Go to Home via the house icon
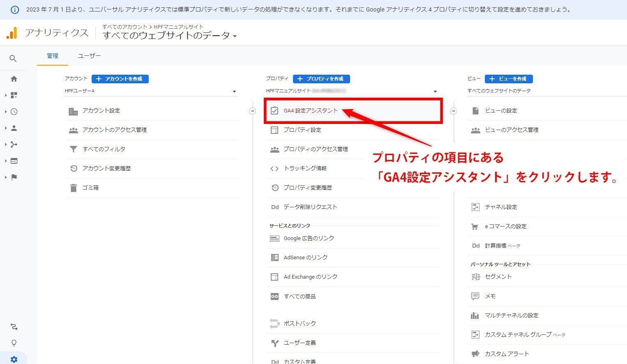The image size is (627, 364). click(14, 79)
